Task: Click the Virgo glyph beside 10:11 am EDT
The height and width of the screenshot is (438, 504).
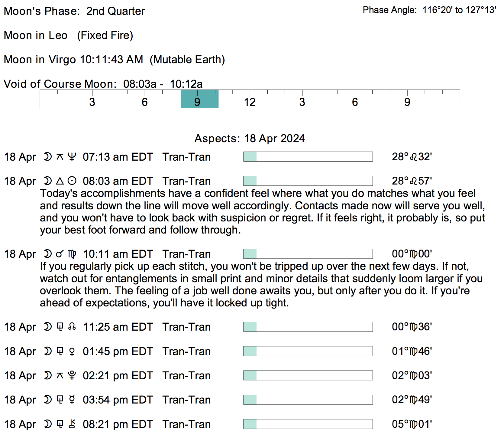Action: click(x=72, y=254)
